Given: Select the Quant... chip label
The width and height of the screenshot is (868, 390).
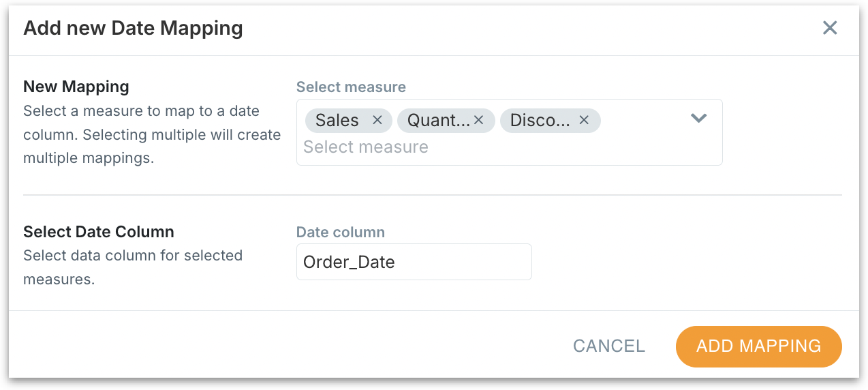Looking at the screenshot, I should coord(437,121).
